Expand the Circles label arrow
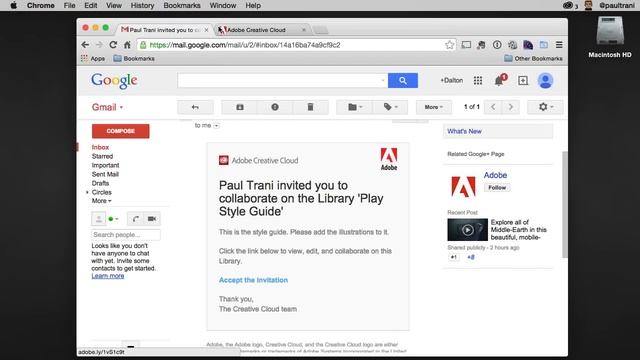 point(87,192)
